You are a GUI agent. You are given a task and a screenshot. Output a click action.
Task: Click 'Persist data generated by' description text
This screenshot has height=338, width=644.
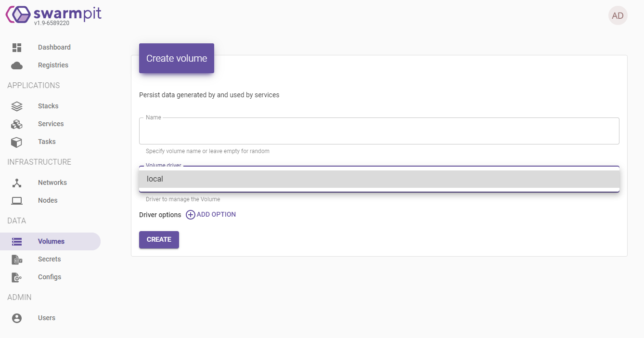click(209, 95)
